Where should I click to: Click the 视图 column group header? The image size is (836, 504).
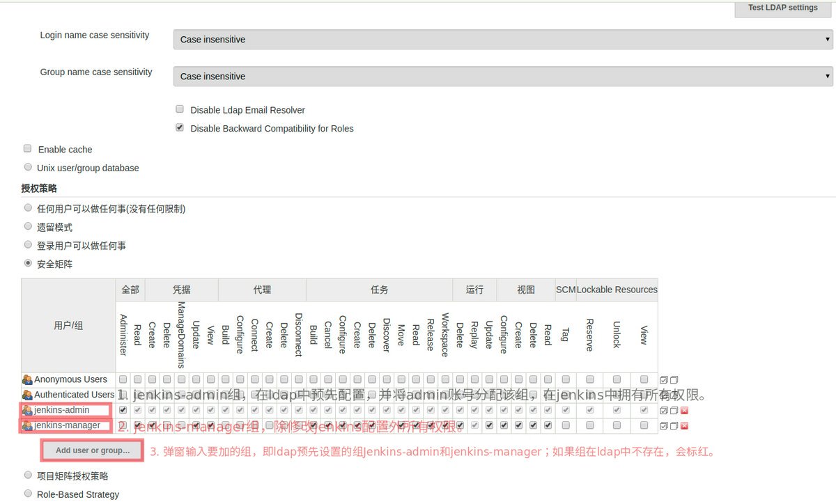pyautogui.click(x=526, y=290)
